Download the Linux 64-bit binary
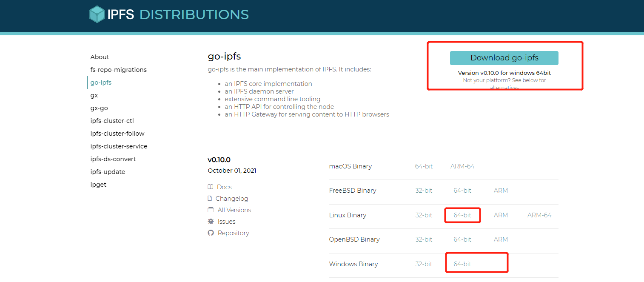 pos(462,215)
